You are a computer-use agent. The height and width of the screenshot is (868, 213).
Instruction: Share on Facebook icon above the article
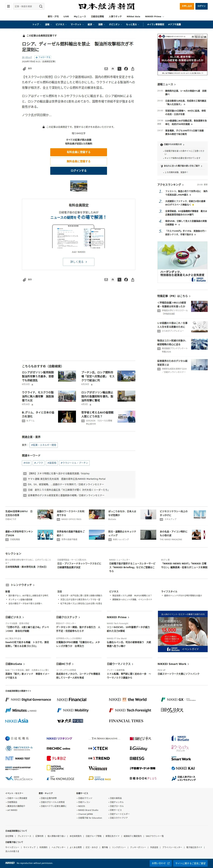pos(126,69)
